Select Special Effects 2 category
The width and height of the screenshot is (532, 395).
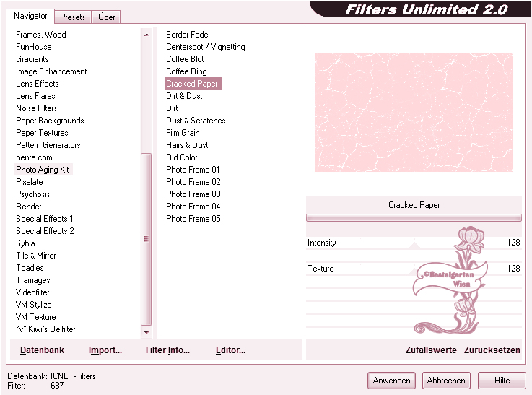(x=45, y=231)
